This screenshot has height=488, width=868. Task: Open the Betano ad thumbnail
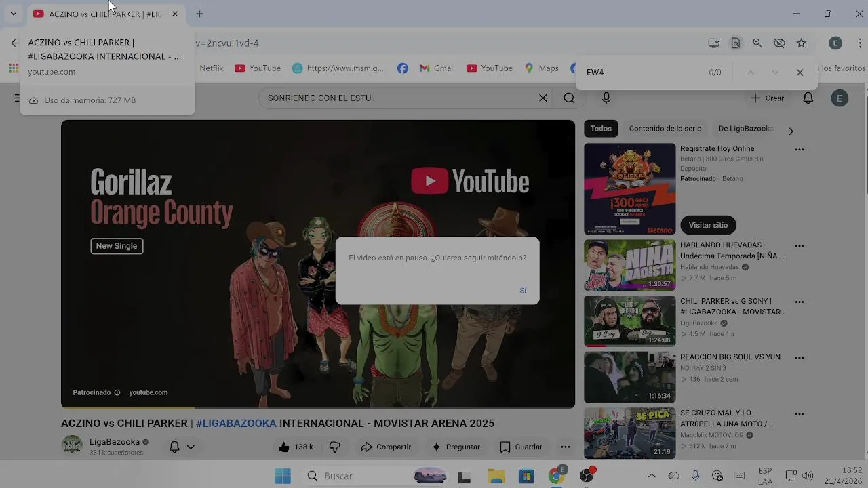click(x=630, y=188)
